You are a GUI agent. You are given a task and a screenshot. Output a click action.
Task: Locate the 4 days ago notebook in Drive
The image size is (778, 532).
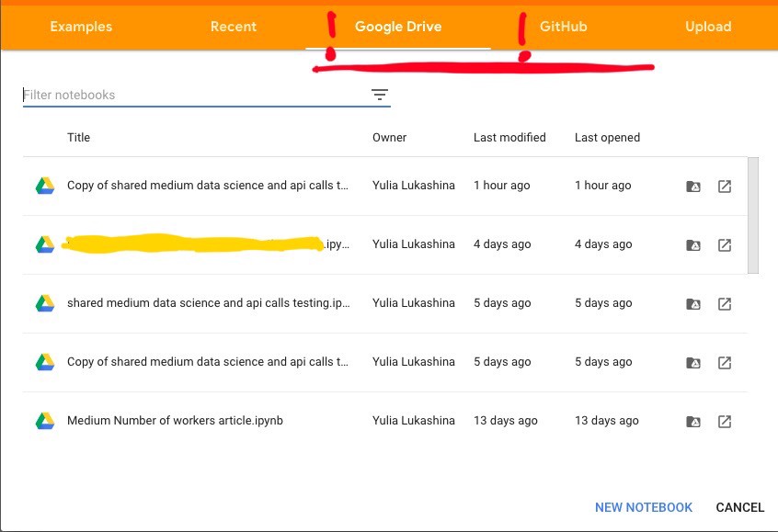click(x=693, y=245)
